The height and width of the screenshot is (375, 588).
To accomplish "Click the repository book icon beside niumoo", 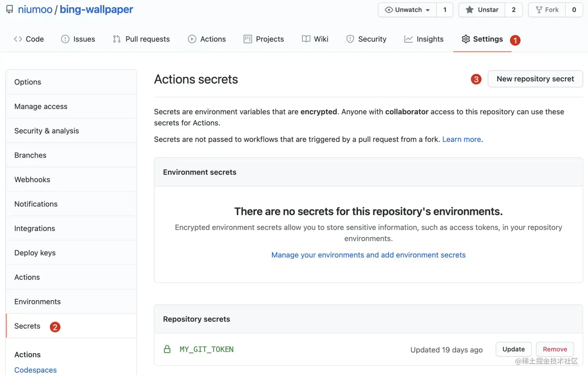I will (9, 9).
